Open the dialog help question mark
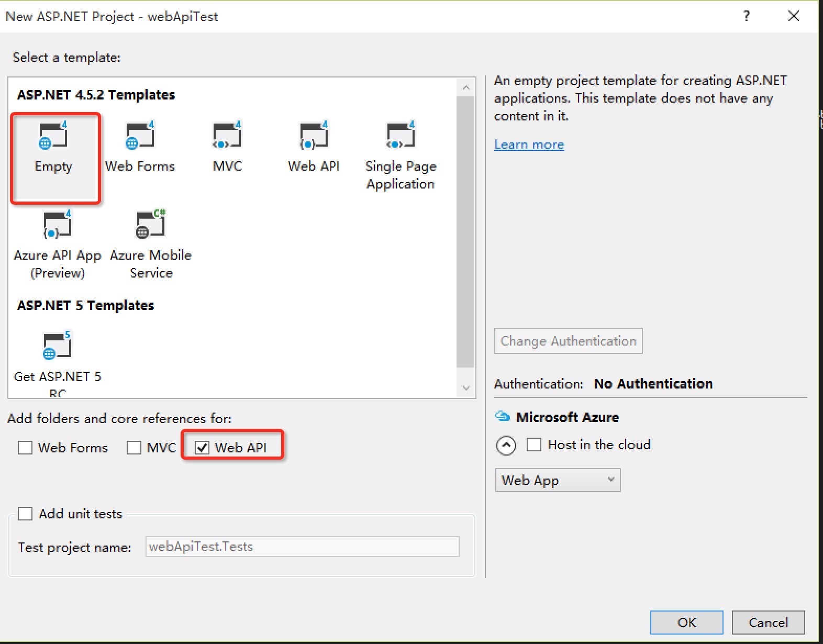The width and height of the screenshot is (823, 644). pyautogui.click(x=747, y=16)
